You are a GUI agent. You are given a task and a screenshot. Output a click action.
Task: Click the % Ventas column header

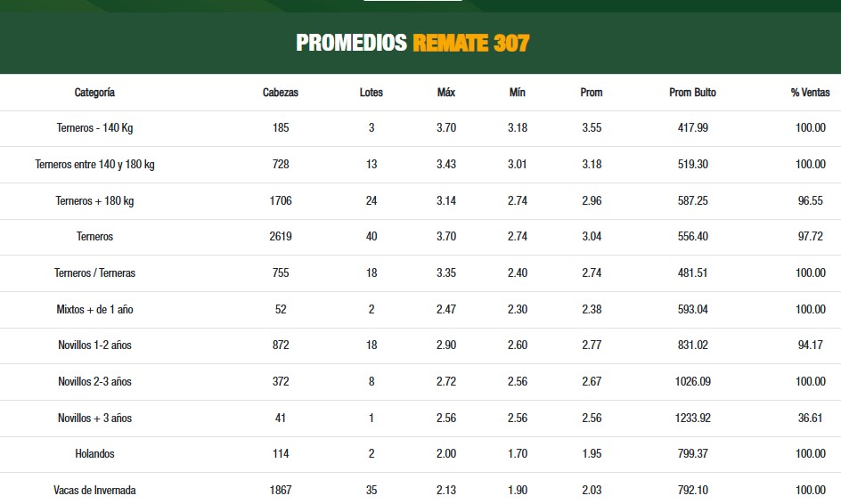click(x=810, y=93)
